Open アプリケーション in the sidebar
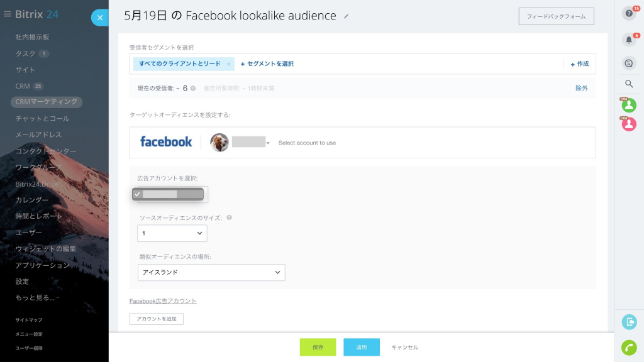644x362 pixels. point(42,266)
